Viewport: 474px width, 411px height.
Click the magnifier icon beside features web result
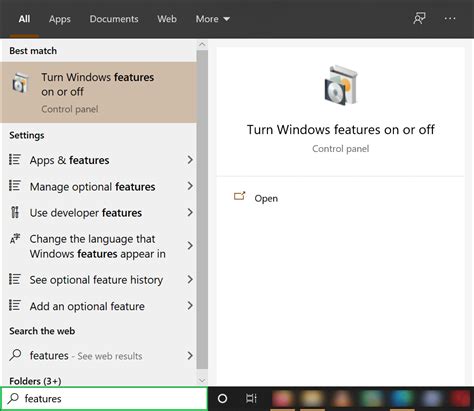click(15, 355)
